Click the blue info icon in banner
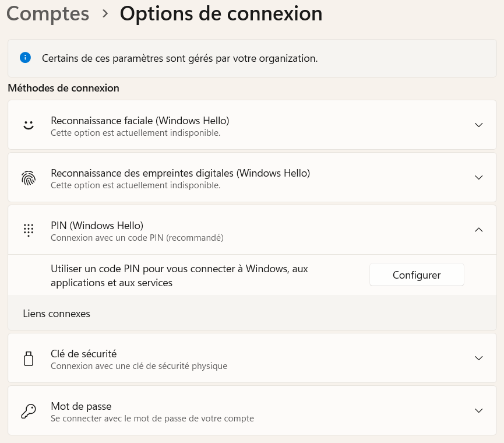Image resolution: width=504 pixels, height=443 pixels. [25, 58]
